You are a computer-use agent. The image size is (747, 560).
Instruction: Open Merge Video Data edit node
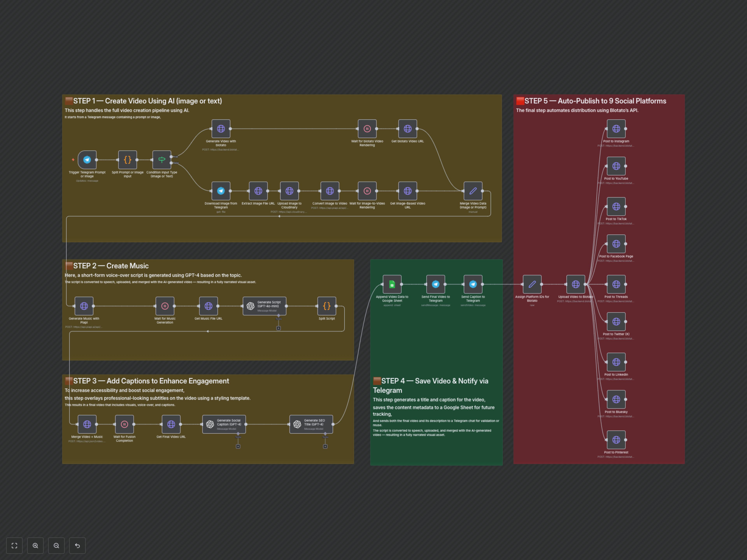point(473,191)
